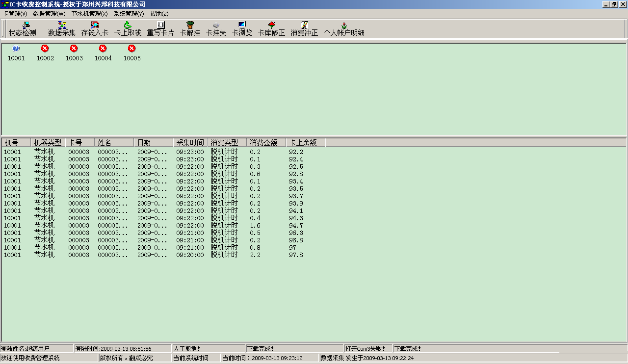The width and height of the screenshot is (628, 364).
Task: Click the 采集时间 column header
Action: pyautogui.click(x=190, y=143)
